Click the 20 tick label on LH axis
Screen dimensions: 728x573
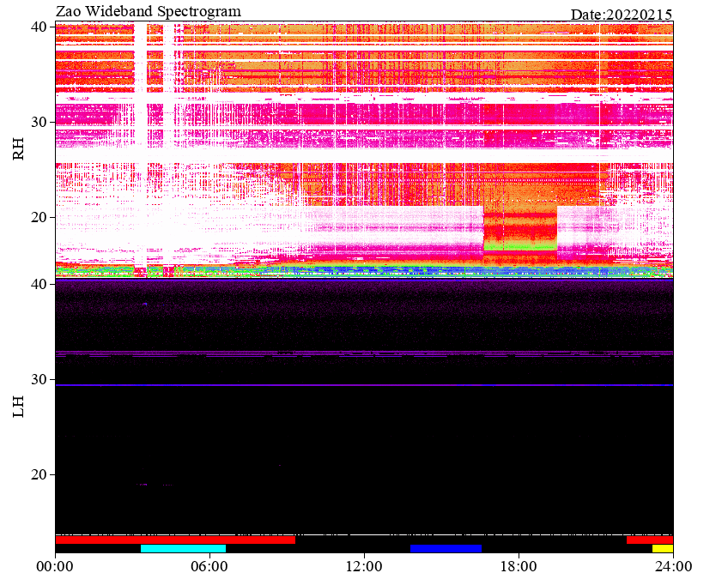[x=39, y=474]
